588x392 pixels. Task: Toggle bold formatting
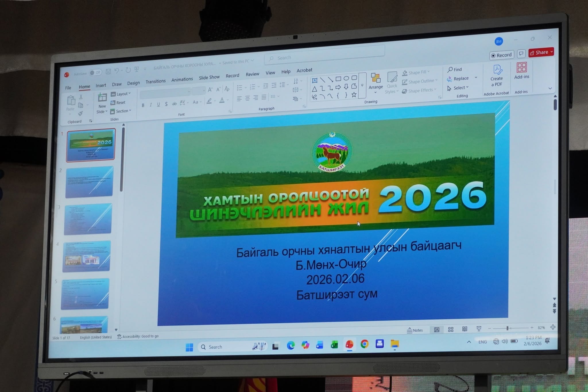(143, 105)
